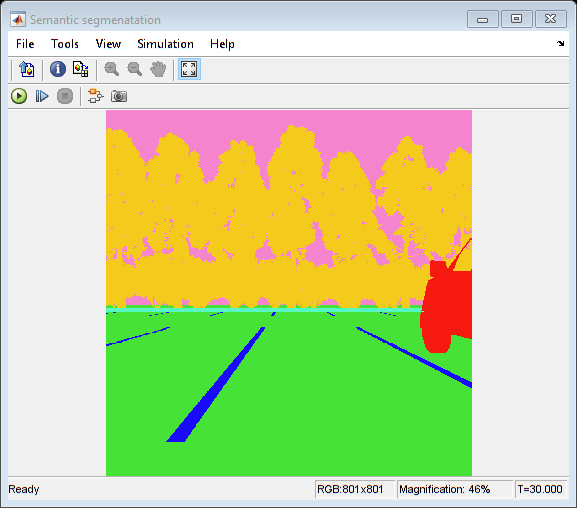Open the Pixel Region tool icon
Image resolution: width=577 pixels, height=508 pixels.
[81, 69]
